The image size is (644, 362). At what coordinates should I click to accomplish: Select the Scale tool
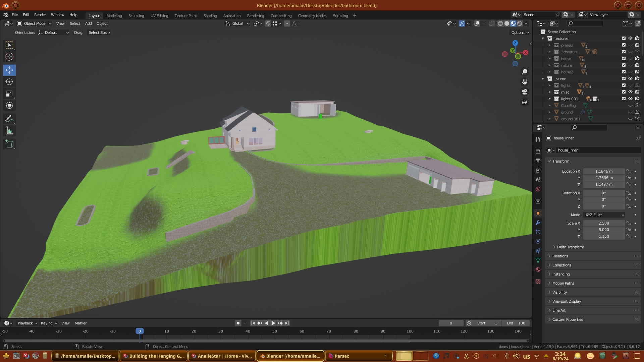coord(9,94)
